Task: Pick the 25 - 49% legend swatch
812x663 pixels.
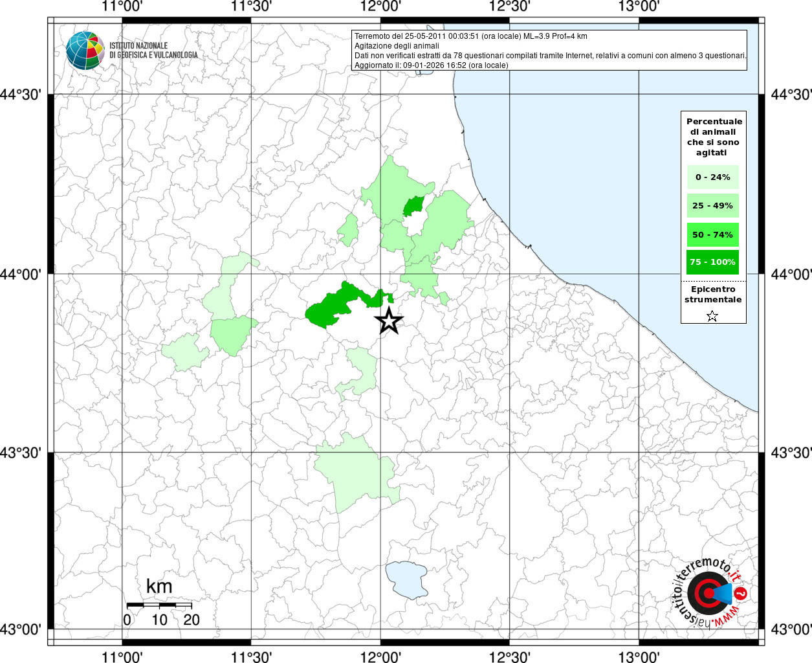Action: pos(712,206)
